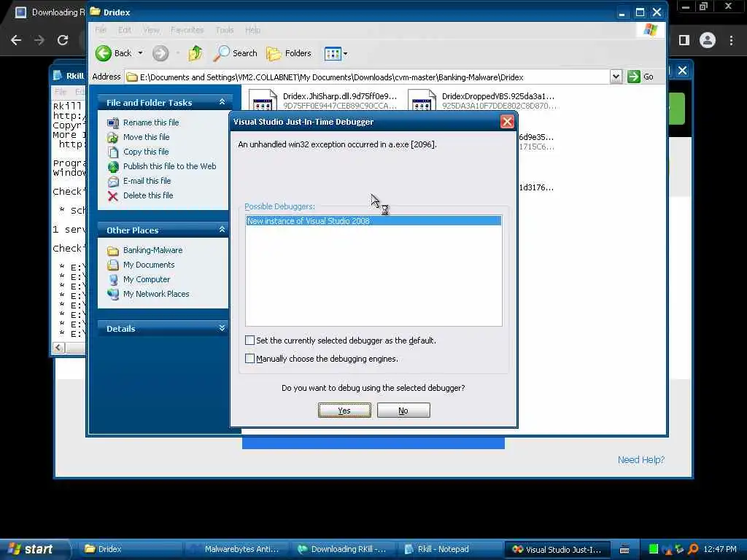Open the Favorites menu in Dridex window
Viewport: 747px width, 560px height.
[187, 30]
